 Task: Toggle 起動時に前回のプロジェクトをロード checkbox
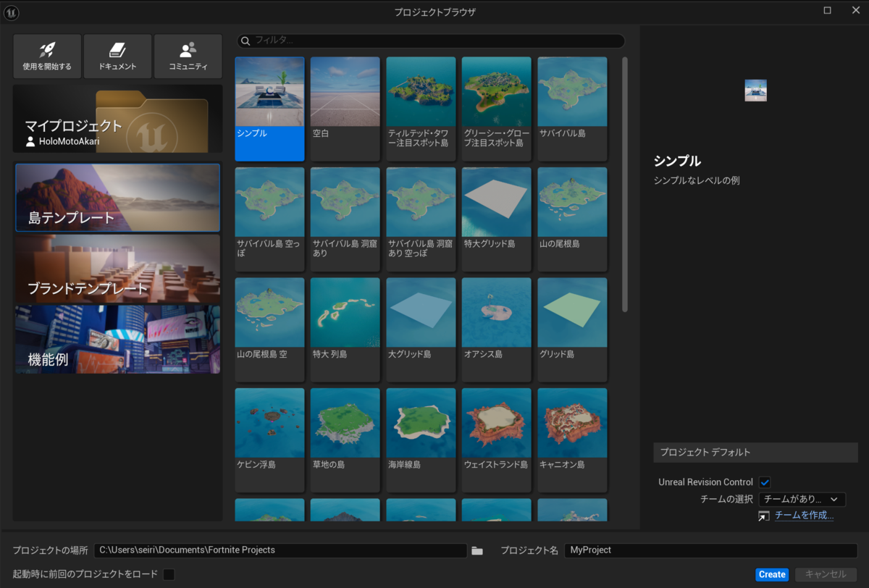pyautogui.click(x=169, y=574)
